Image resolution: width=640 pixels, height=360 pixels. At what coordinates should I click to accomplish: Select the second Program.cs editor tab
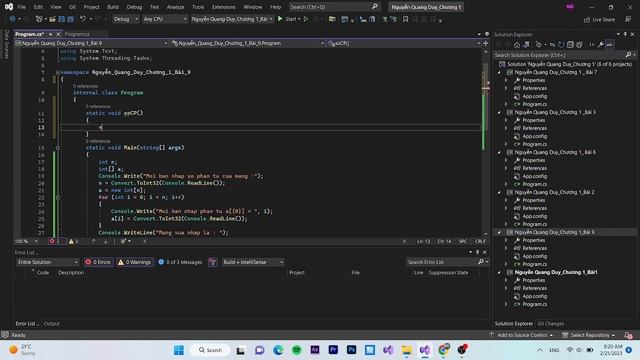(x=77, y=34)
